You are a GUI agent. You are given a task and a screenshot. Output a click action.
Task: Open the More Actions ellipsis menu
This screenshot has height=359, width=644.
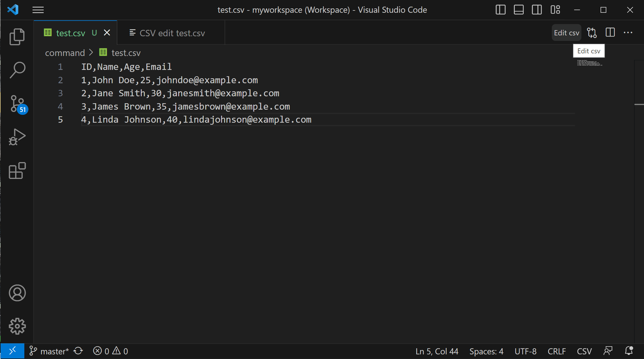coord(628,32)
